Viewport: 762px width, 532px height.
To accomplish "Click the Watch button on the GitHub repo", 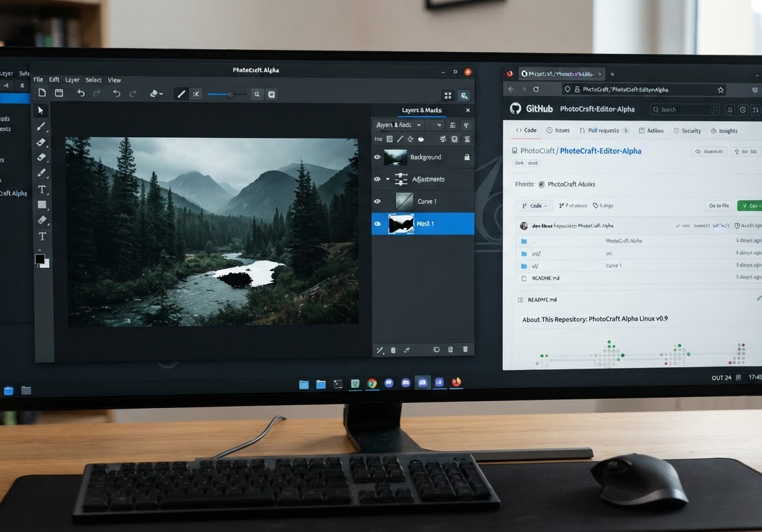I will [x=709, y=152].
